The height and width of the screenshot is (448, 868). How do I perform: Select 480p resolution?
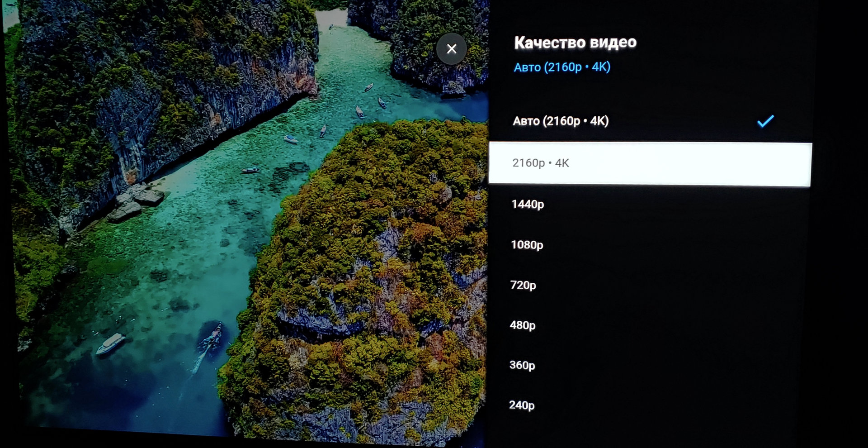(x=523, y=325)
